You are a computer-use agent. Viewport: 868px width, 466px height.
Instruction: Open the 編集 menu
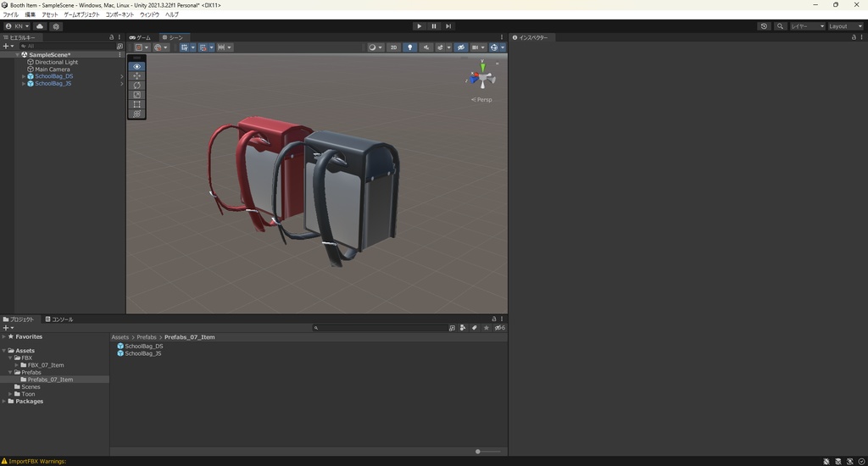30,15
